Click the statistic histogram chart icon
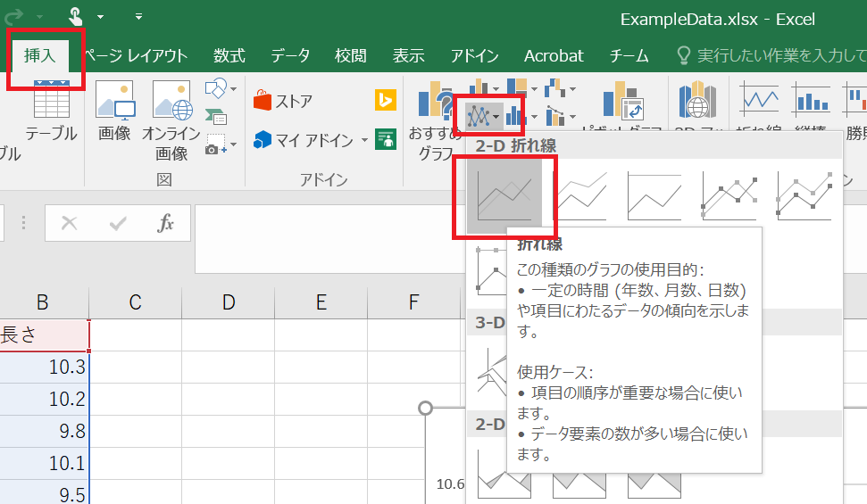This screenshot has width=867, height=504. (x=516, y=116)
